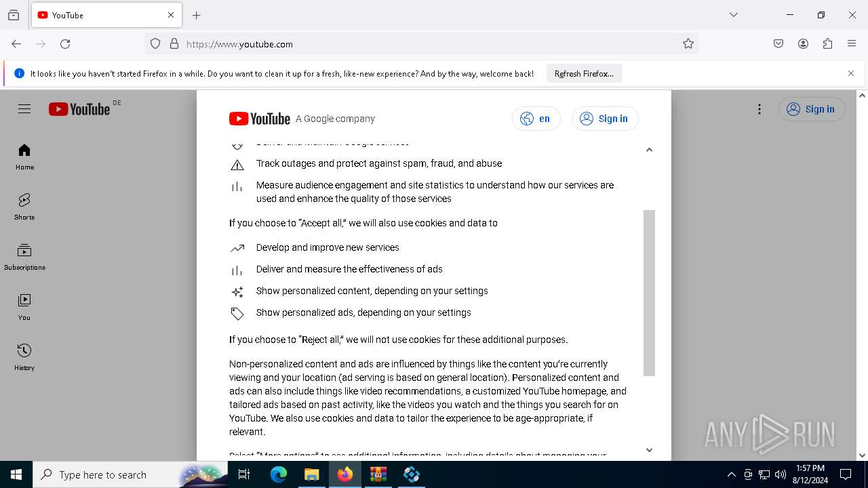Viewport: 868px width, 488px height.
Task: Click Refresh Firefox button
Action: 584,74
